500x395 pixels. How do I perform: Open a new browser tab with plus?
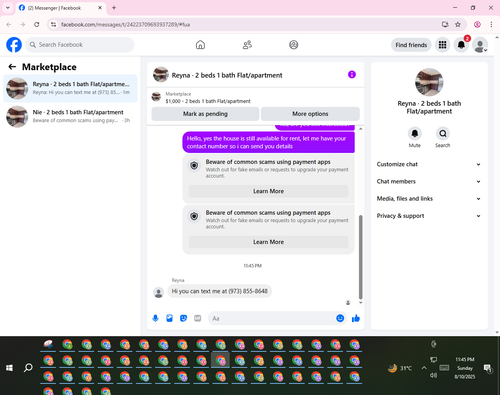point(114,8)
